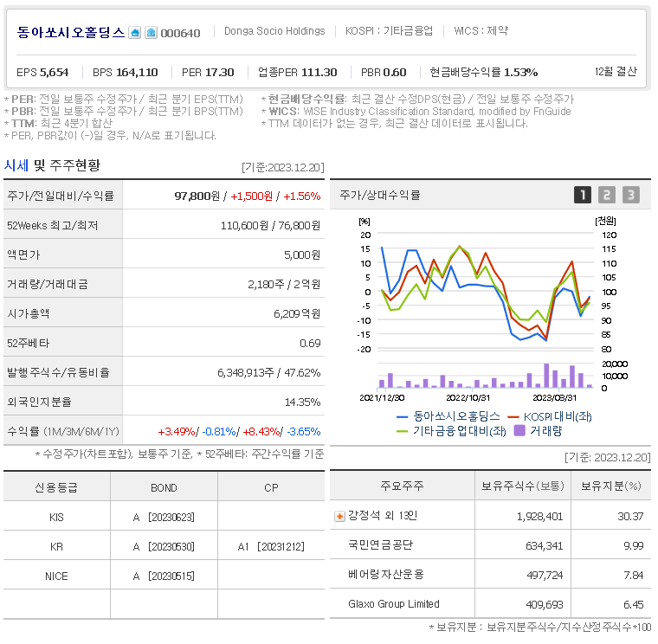The image size is (658, 644).
Task: Click the 베어링자산운용 shareholder name
Action: [385, 575]
